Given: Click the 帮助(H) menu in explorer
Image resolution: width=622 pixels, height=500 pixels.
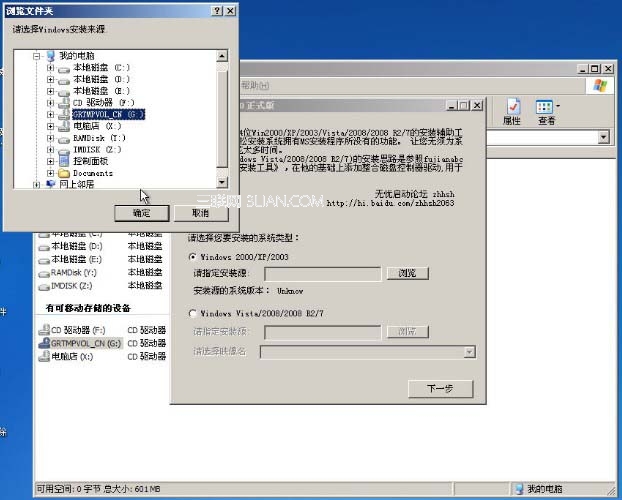Looking at the screenshot, I should pos(255,85).
